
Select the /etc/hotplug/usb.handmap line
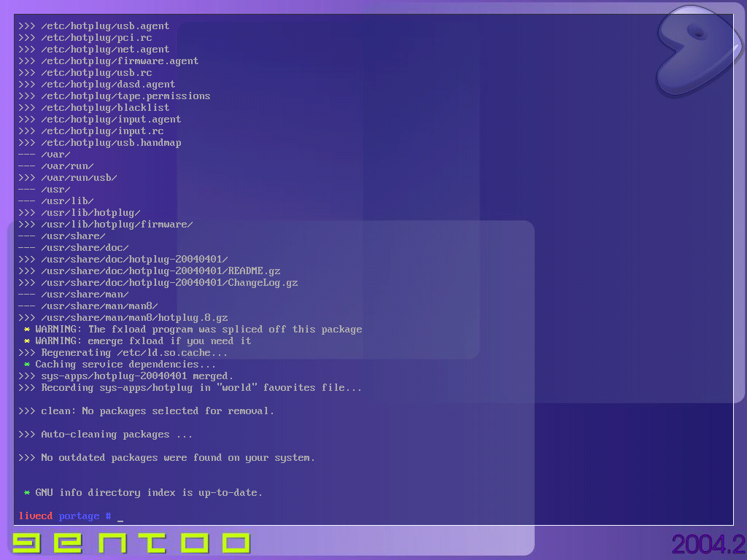click(x=99, y=143)
